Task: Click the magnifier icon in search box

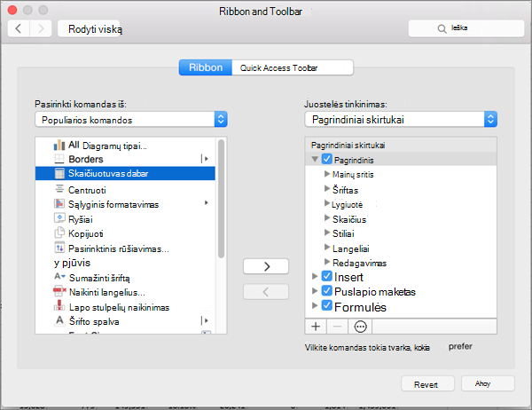Action: click(442, 28)
